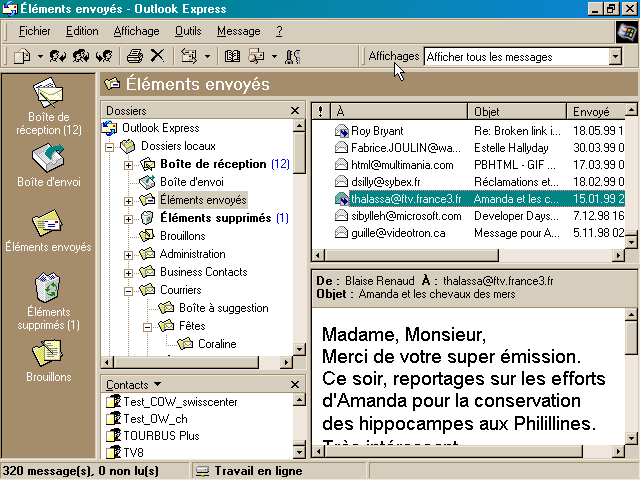Screen dimensions: 640x480
Task: Click folder tree horizontal scroll right arrow
Action: 287,362
